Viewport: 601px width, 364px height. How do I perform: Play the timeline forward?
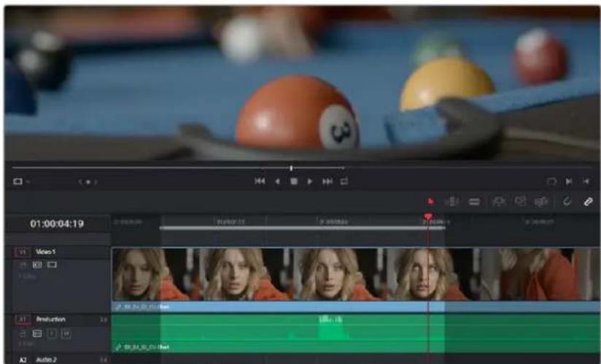pyautogui.click(x=310, y=181)
